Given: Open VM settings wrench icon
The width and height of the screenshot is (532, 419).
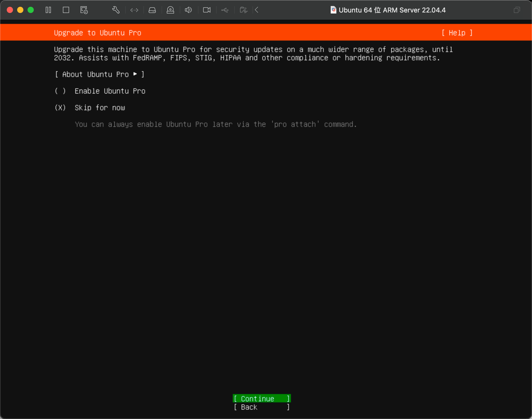Looking at the screenshot, I should (116, 10).
